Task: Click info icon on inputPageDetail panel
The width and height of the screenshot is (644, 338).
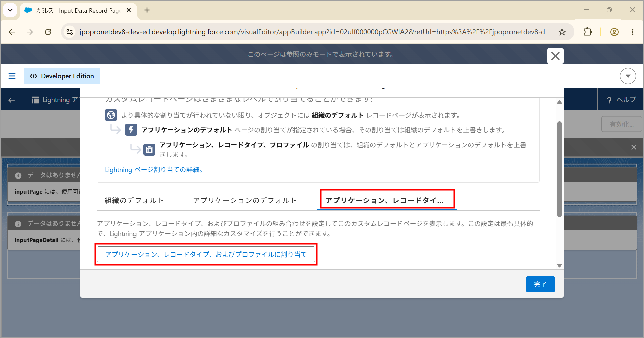Action: click(18, 224)
